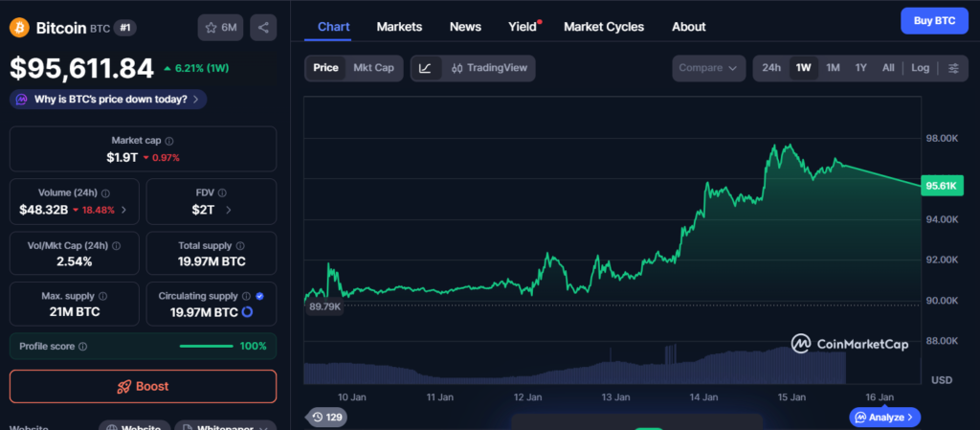Open the Compare dropdown
The image size is (980, 430).
(708, 68)
